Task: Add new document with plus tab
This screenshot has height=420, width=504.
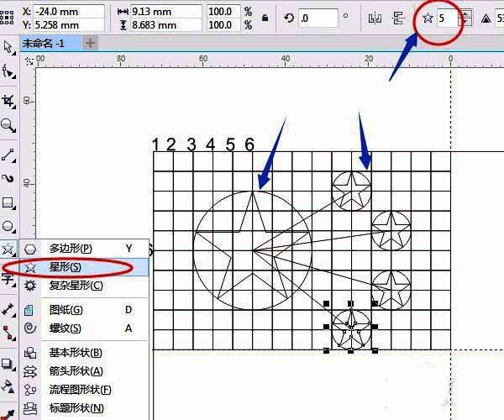Action: point(90,42)
